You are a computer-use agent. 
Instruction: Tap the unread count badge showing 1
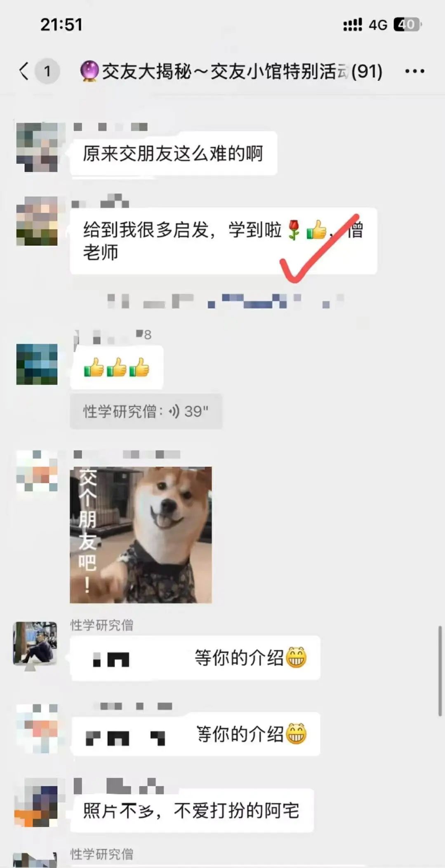click(x=47, y=71)
